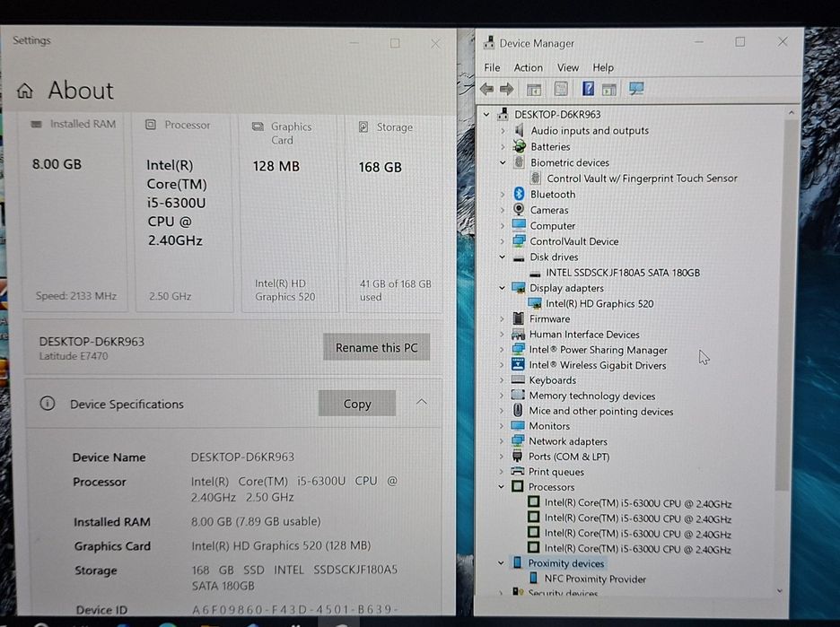840x627 pixels.
Task: Collapse the Device Specifications section chevron
Action: (422, 402)
